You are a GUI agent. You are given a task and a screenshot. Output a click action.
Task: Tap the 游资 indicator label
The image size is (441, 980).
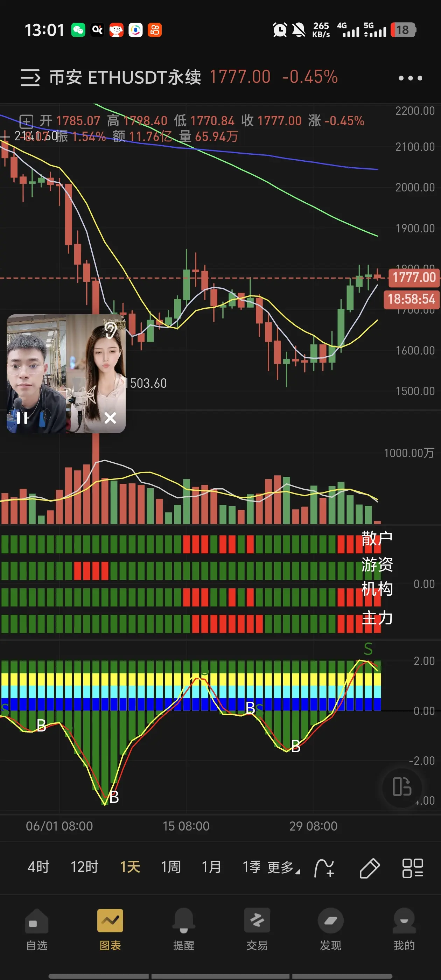pyautogui.click(x=377, y=565)
